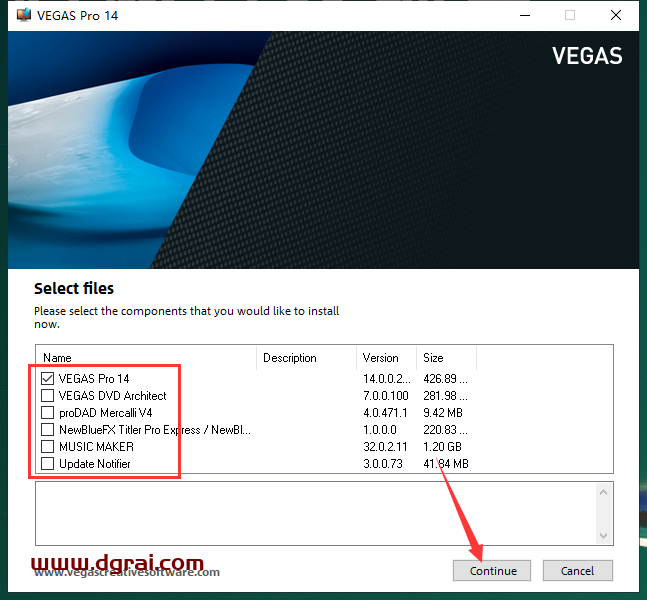Click the Continue button
Screen dimensions: 647x600
coord(492,571)
